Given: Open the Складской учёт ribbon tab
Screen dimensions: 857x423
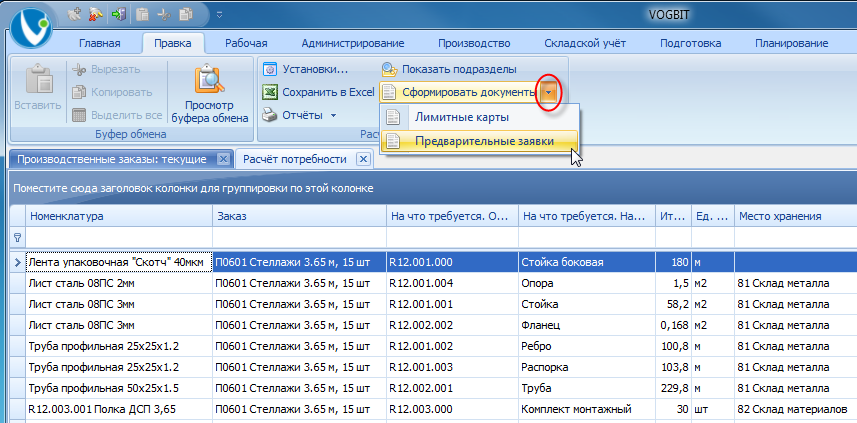Looking at the screenshot, I should tap(585, 44).
